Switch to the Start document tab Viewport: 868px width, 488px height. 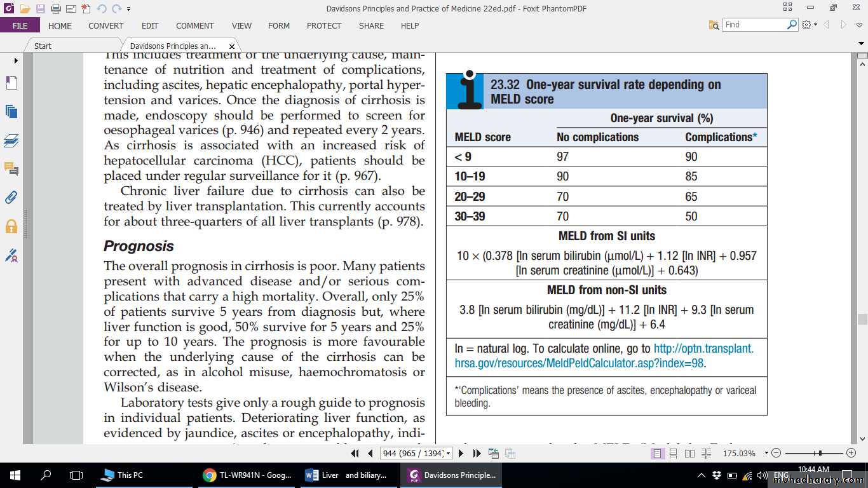43,46
